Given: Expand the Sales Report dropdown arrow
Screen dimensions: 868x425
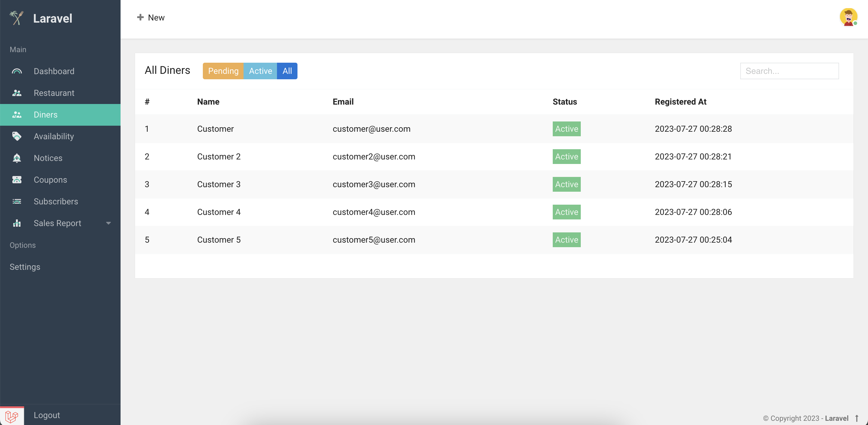Looking at the screenshot, I should coord(108,223).
